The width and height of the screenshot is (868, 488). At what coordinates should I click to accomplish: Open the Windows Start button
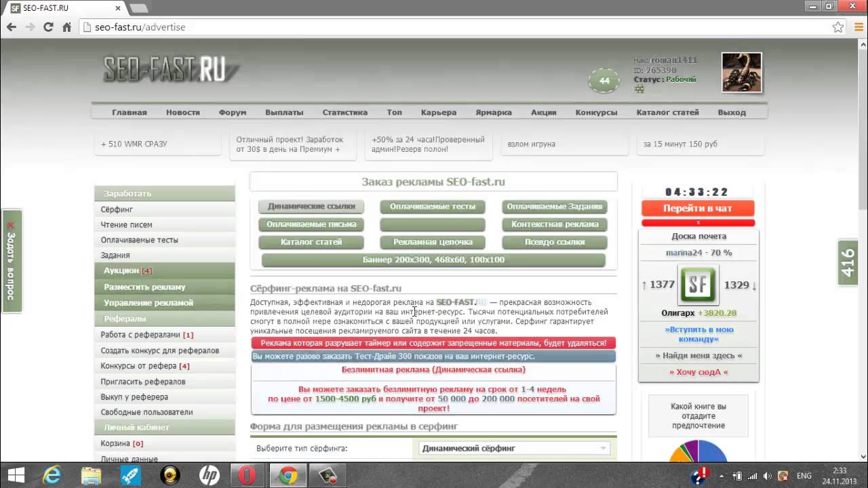16,475
